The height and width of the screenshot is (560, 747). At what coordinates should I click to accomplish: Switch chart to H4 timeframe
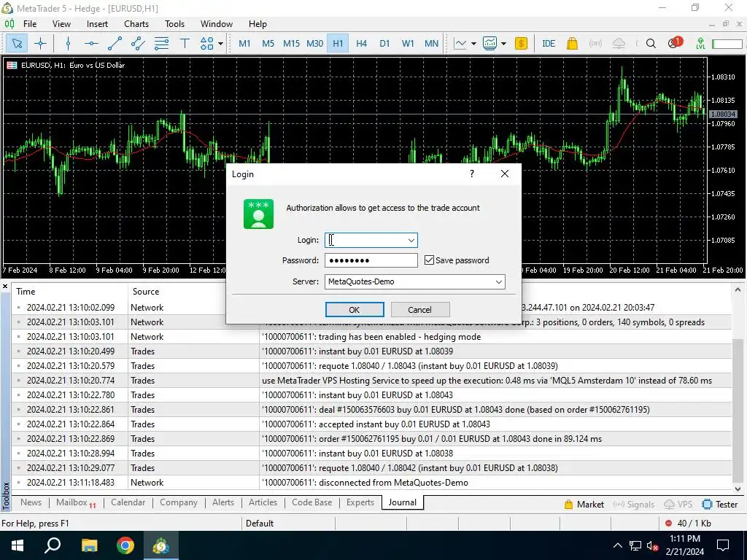click(361, 44)
